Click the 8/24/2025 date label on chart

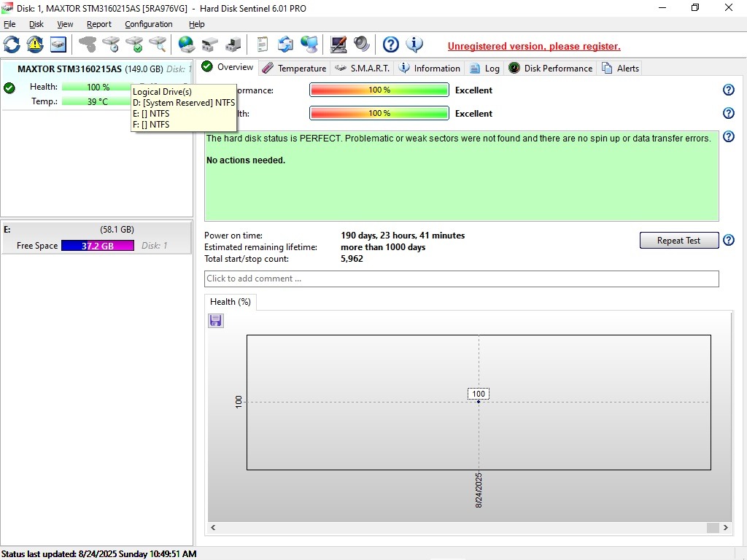(479, 490)
